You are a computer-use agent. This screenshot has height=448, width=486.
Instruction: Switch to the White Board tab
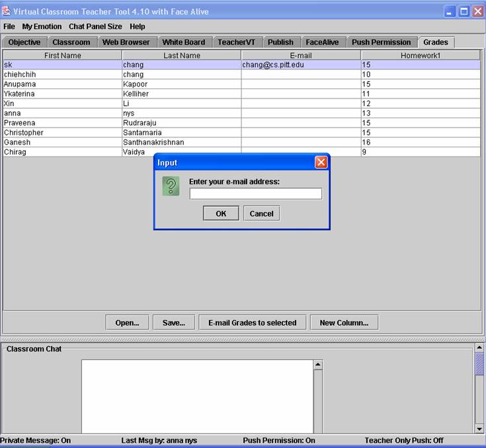tap(184, 42)
